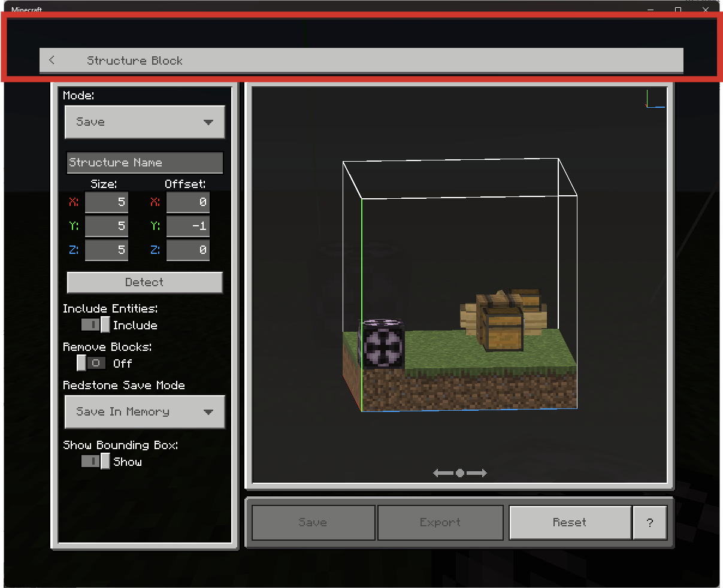
Task: Click the 'Show Bounding Box:' label
Action: pyautogui.click(x=120, y=445)
